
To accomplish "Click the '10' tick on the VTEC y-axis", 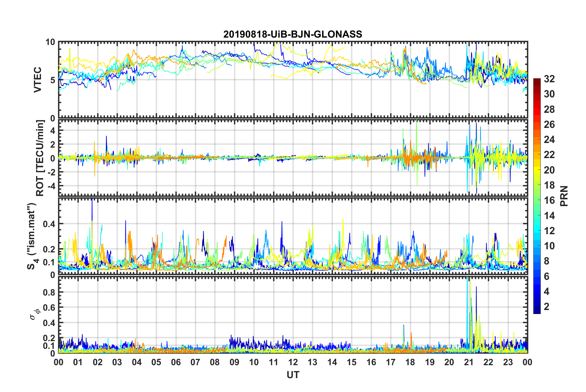I will pyautogui.click(x=50, y=42).
